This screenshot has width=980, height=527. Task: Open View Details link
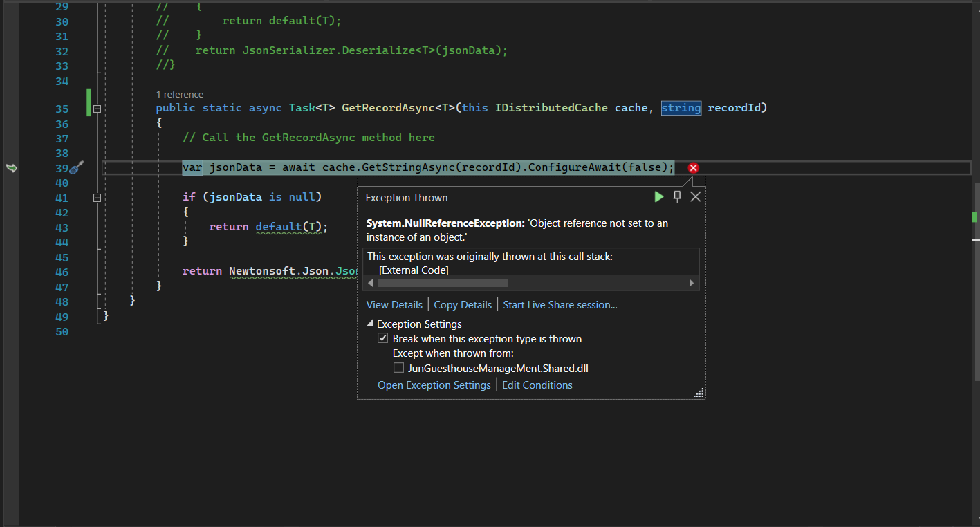click(394, 305)
